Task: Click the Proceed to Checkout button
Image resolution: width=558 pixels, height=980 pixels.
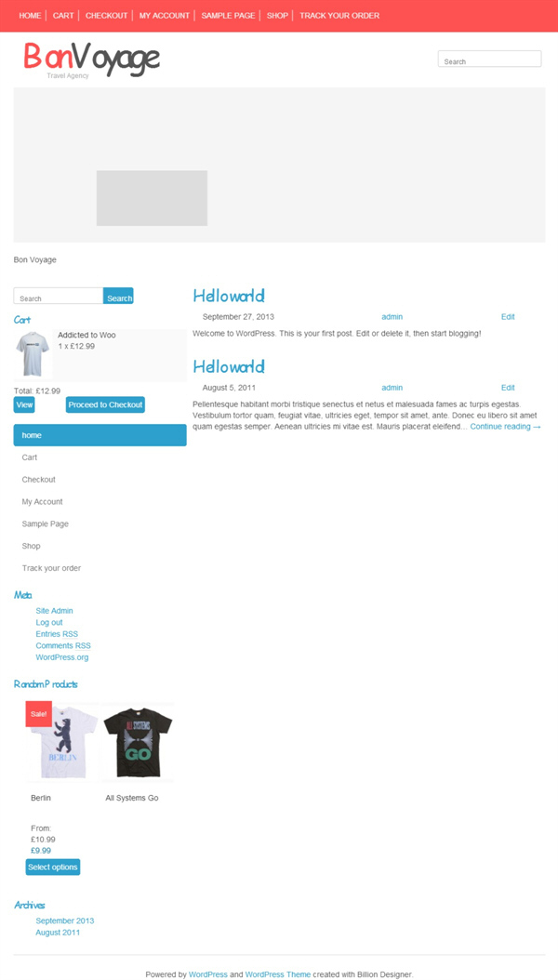Action: (106, 405)
